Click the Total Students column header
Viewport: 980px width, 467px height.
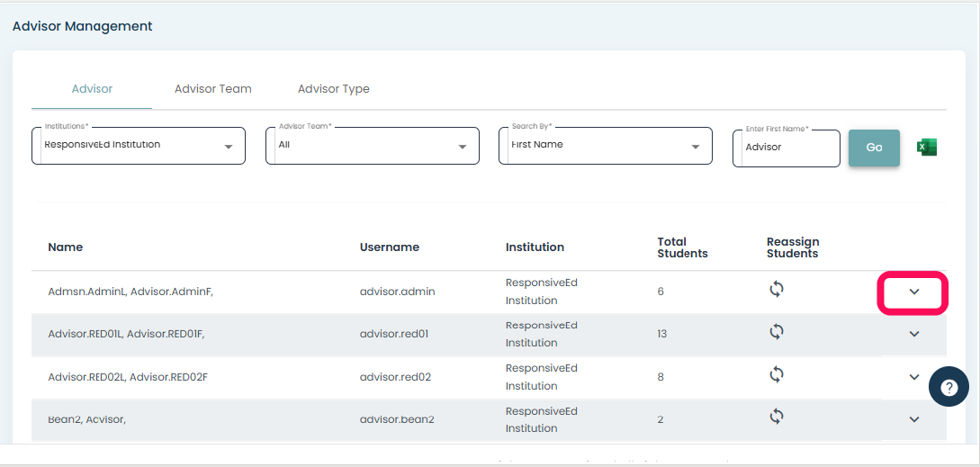tap(682, 247)
